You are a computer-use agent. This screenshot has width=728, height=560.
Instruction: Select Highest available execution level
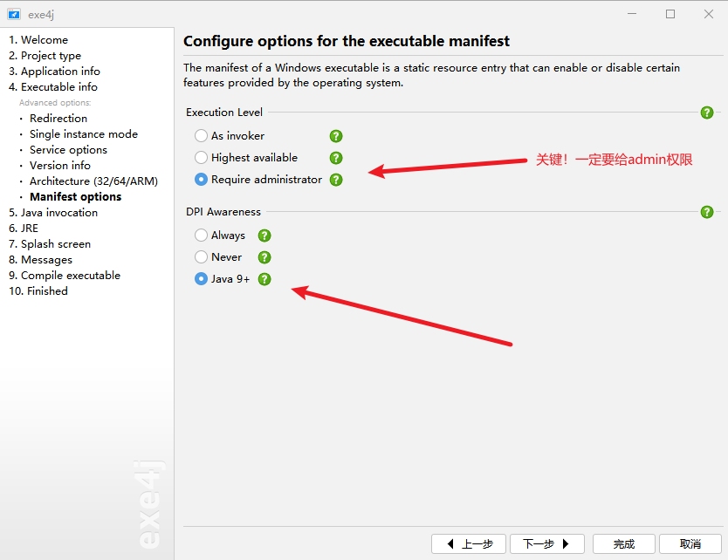pyautogui.click(x=202, y=158)
